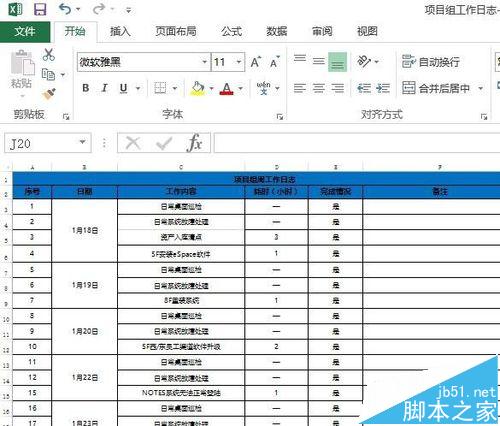The height and width of the screenshot is (426, 500).
Task: Apply borders with the border grid icon
Action: (x=160, y=88)
